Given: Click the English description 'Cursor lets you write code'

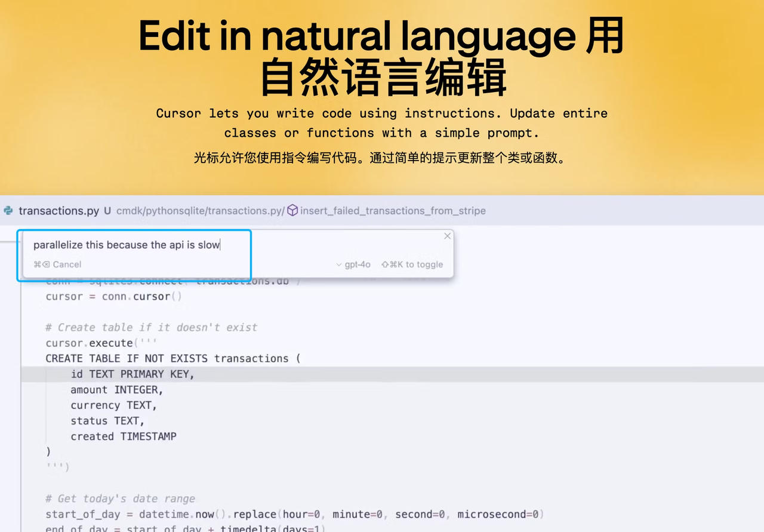Looking at the screenshot, I should click(x=382, y=123).
